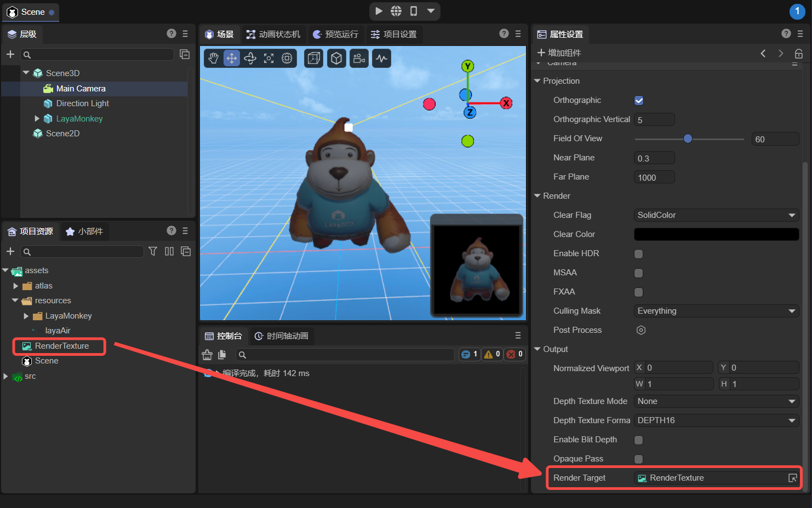The height and width of the screenshot is (508, 812).
Task: Toggle the 3D cube view mode icon
Action: point(336,58)
